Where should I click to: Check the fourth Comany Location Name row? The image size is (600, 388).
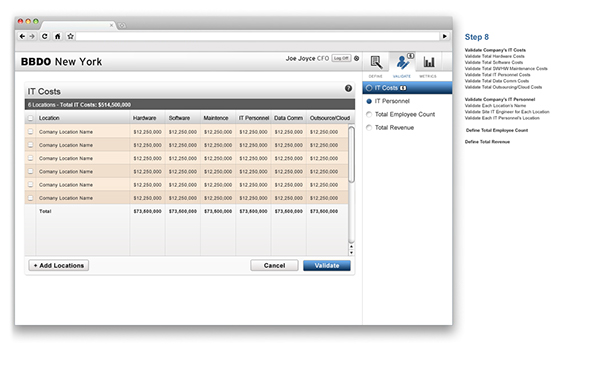pos(31,171)
